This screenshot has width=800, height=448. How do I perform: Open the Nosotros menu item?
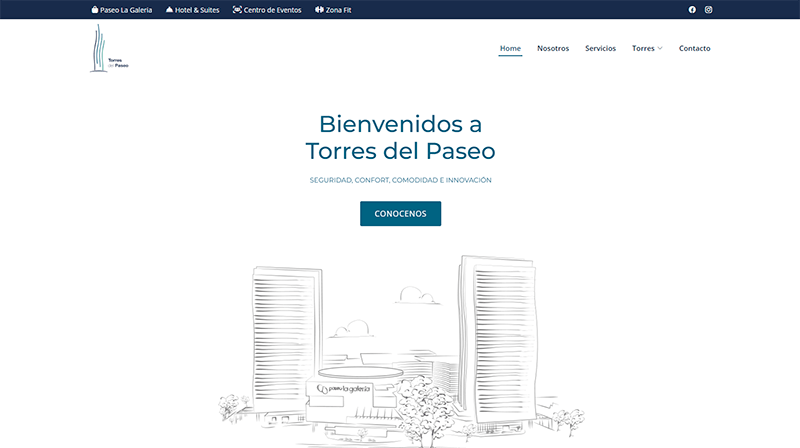553,48
